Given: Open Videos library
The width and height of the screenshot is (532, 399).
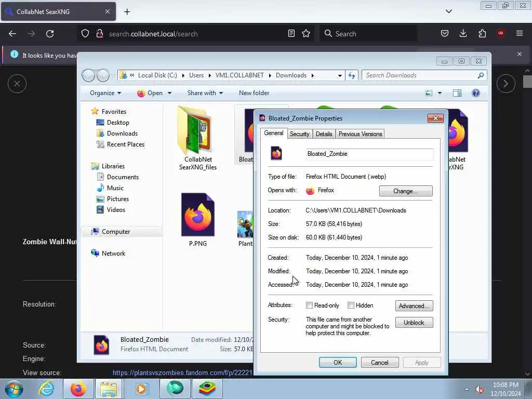Looking at the screenshot, I should click(x=116, y=210).
